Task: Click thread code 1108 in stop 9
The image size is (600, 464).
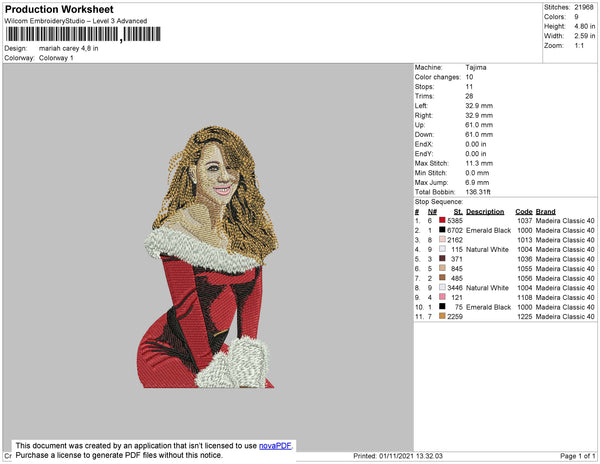Action: click(525, 297)
